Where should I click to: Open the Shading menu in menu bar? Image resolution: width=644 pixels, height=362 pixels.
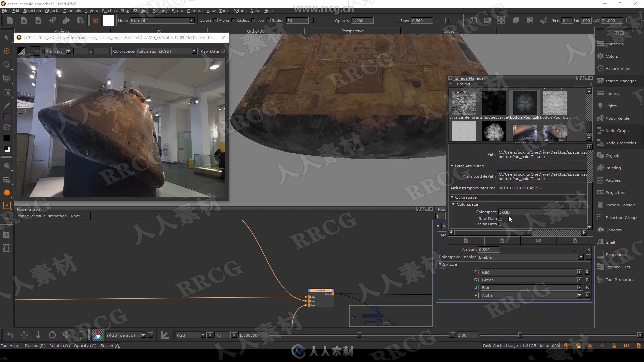coord(141,10)
